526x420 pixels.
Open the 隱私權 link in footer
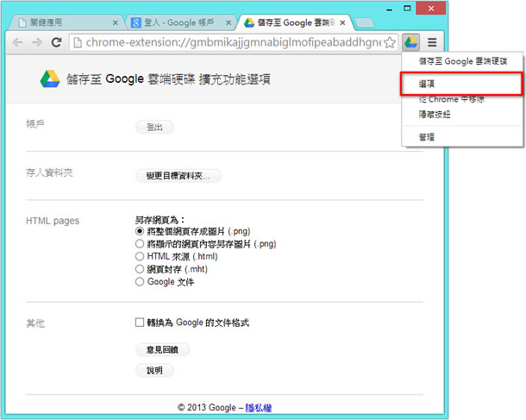tap(260, 408)
